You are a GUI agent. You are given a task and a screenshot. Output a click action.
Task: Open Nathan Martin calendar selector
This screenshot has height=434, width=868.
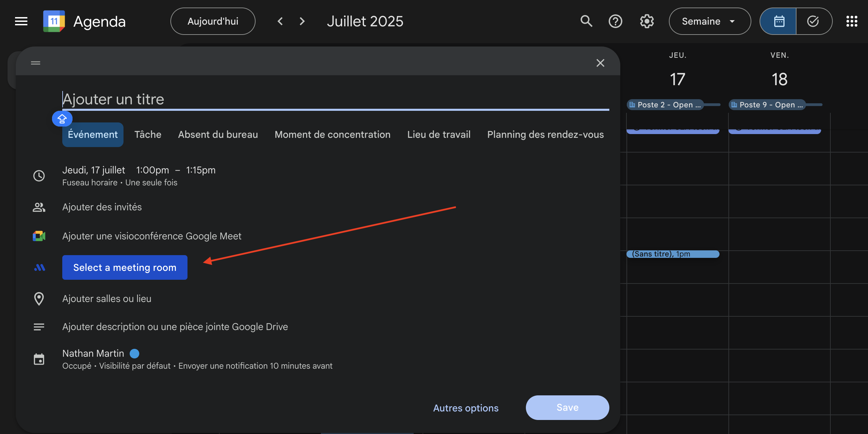[x=93, y=353]
